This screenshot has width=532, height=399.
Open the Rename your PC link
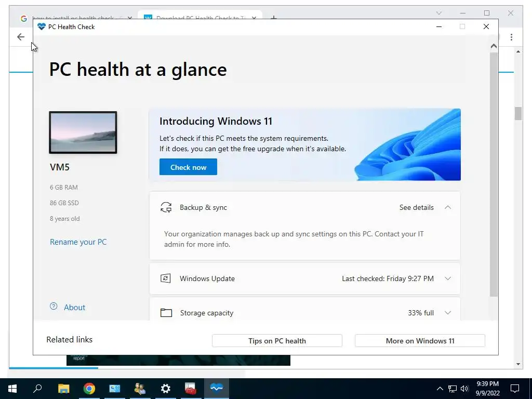78,242
